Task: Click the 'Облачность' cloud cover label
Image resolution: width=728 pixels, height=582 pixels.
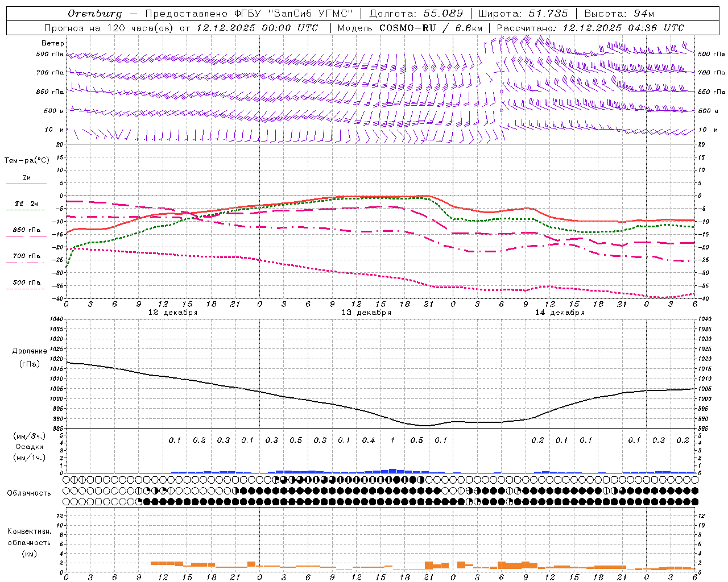Action: (29, 493)
